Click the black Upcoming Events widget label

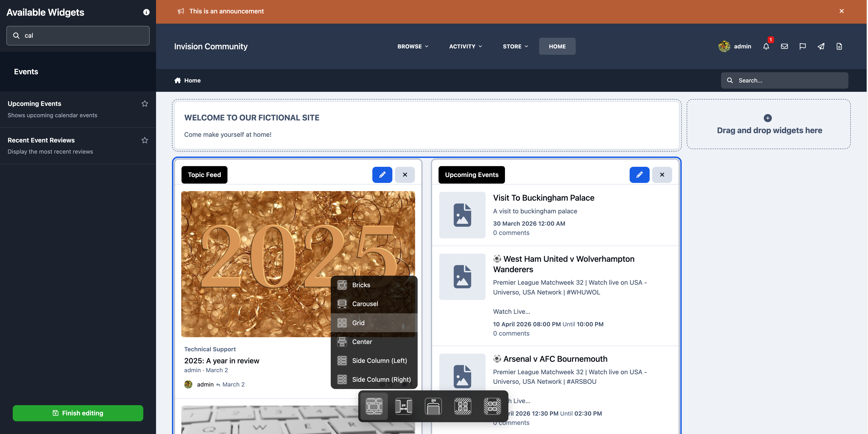[471, 175]
